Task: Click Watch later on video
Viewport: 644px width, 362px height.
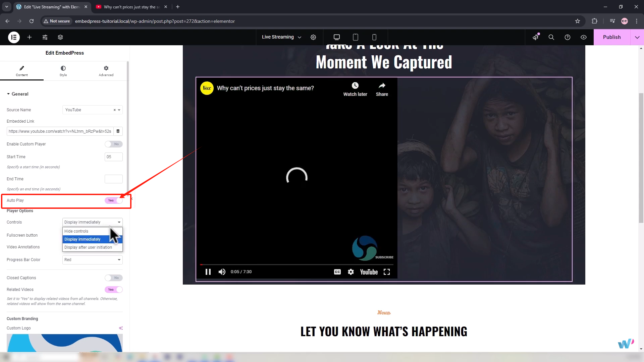Action: pos(355,89)
